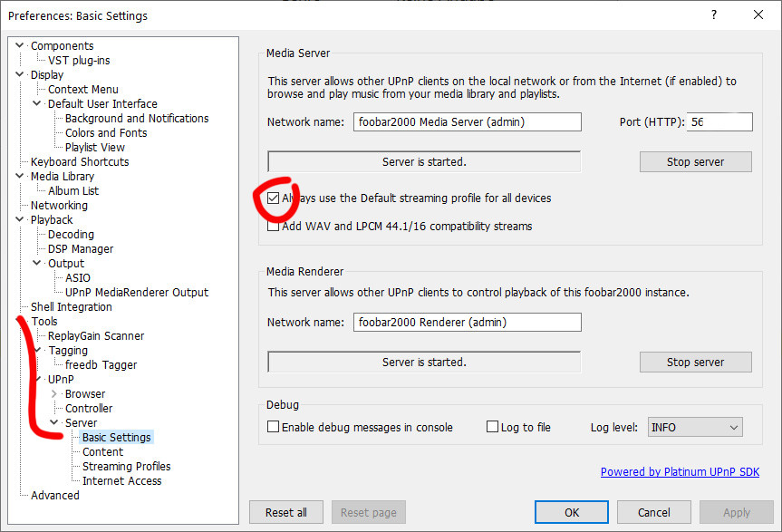The height and width of the screenshot is (532, 782).
Task: Expand the Browser tree node
Action: pos(54,394)
